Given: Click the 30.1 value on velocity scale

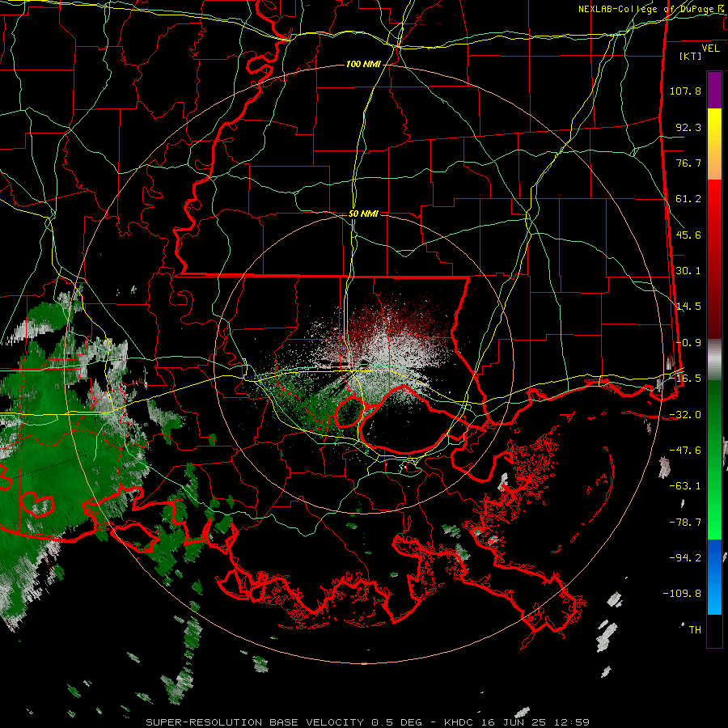Looking at the screenshot, I should point(688,271).
